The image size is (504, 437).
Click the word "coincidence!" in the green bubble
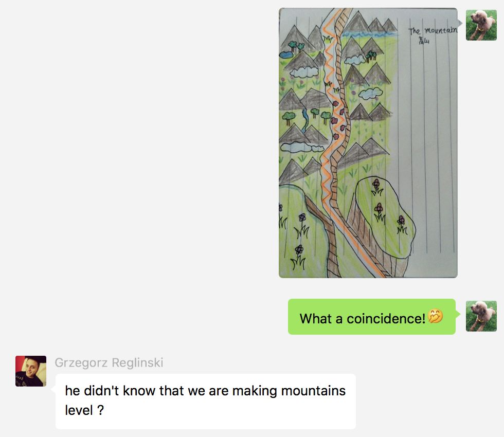click(386, 318)
